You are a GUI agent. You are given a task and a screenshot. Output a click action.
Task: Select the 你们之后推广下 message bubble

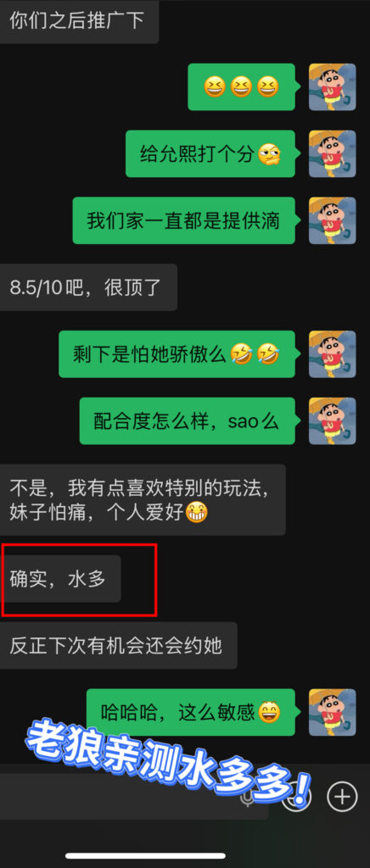click(x=79, y=21)
